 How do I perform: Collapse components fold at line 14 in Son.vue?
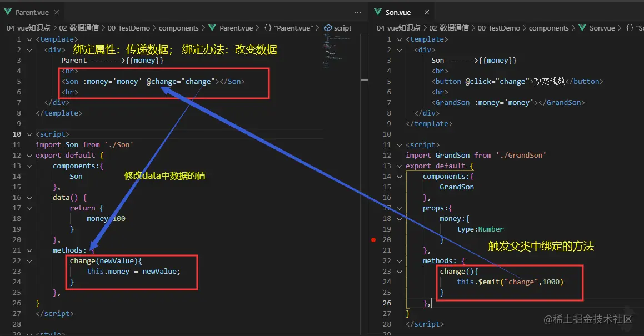point(399,177)
